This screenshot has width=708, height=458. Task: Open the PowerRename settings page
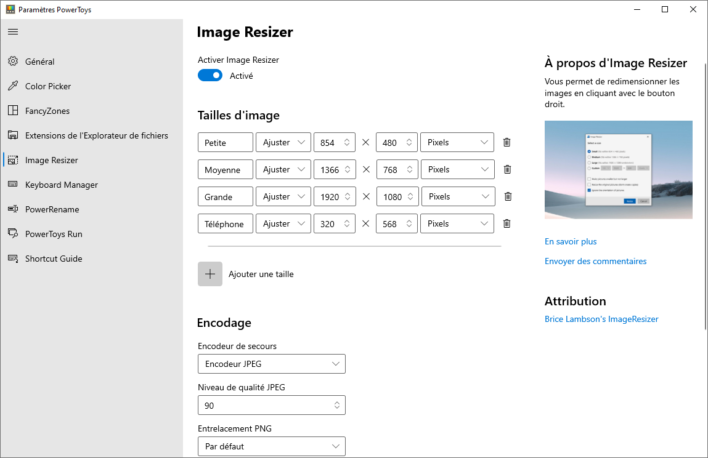point(52,209)
